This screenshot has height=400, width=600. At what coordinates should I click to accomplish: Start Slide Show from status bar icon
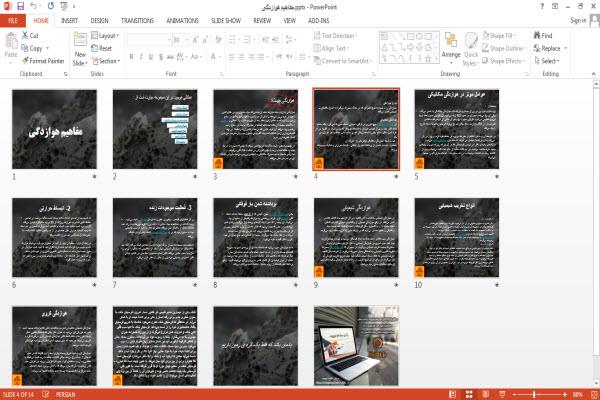(502, 394)
